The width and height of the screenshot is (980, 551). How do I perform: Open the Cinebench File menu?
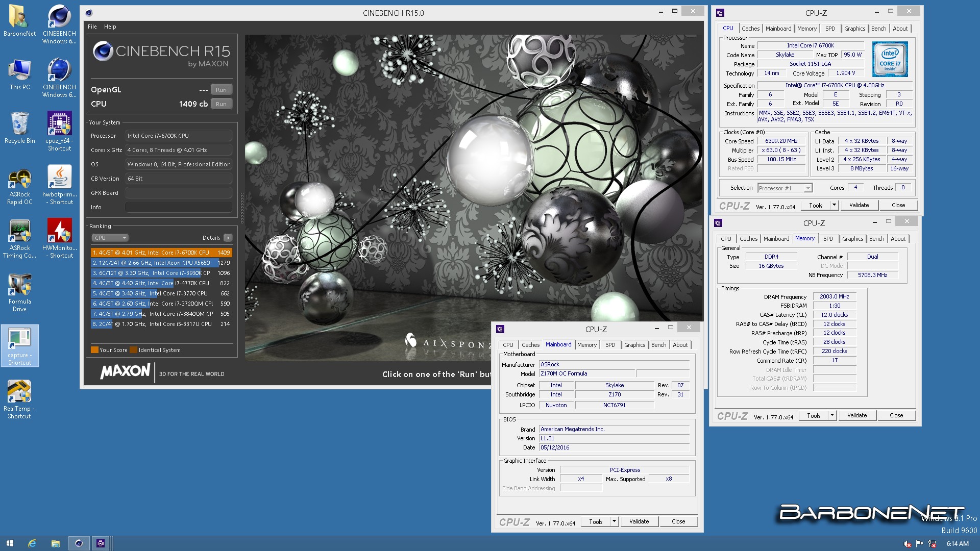tap(92, 27)
